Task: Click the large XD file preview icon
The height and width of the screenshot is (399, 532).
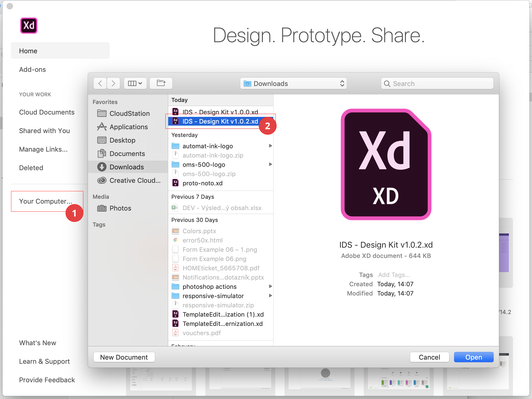Action: coord(386,164)
